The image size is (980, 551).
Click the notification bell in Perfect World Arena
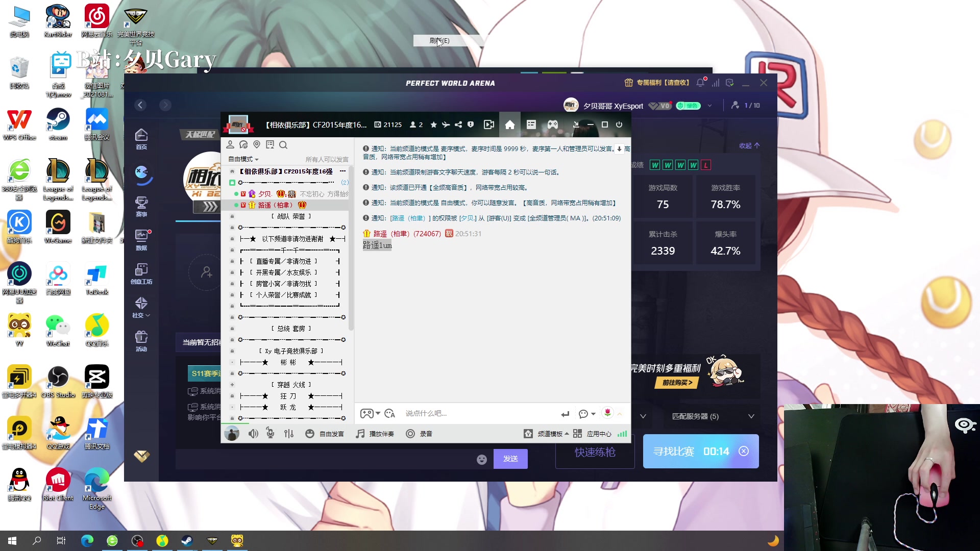[x=700, y=83]
